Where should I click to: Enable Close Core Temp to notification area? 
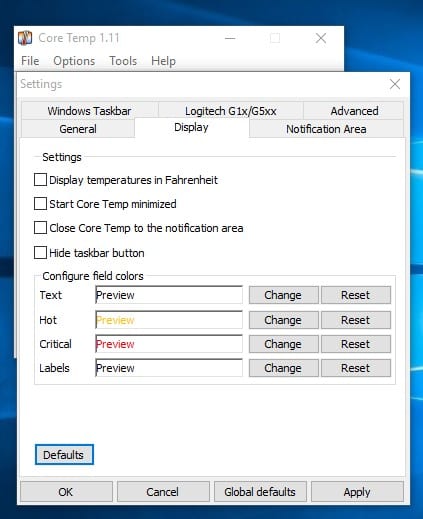(40, 228)
